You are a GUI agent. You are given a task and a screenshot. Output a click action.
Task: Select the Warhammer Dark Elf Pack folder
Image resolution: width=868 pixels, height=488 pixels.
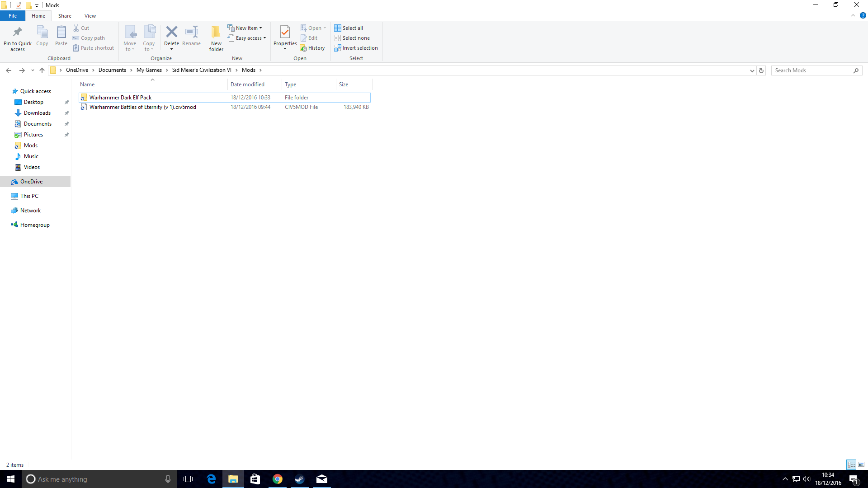coord(225,98)
